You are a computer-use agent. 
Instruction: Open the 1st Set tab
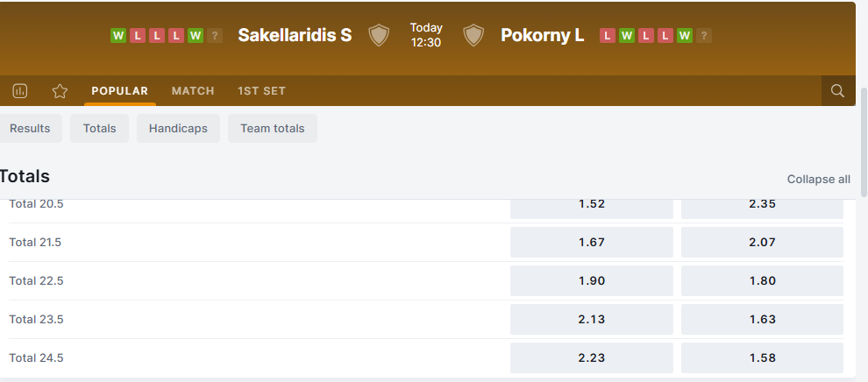(x=261, y=91)
